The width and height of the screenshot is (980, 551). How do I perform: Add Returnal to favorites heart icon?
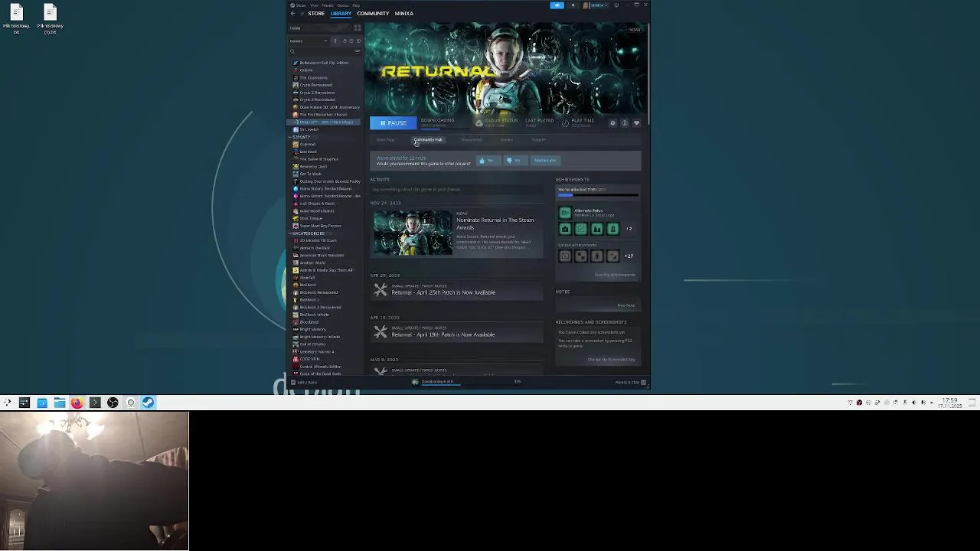point(636,123)
